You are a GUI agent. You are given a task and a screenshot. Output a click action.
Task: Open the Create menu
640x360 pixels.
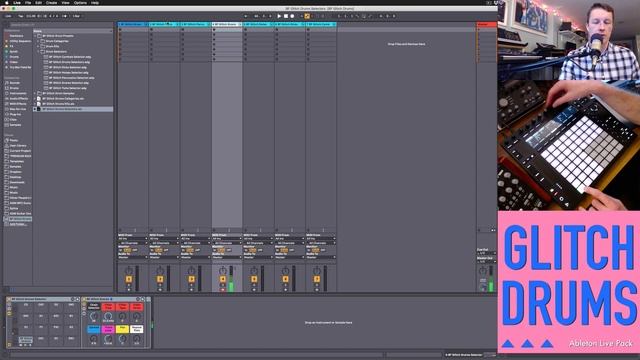(51, 2)
